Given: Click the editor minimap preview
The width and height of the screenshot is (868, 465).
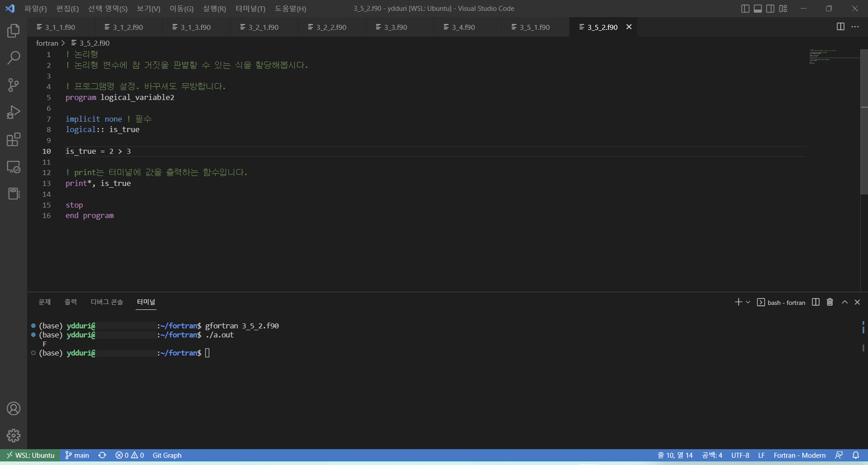Looking at the screenshot, I should click(x=833, y=56).
